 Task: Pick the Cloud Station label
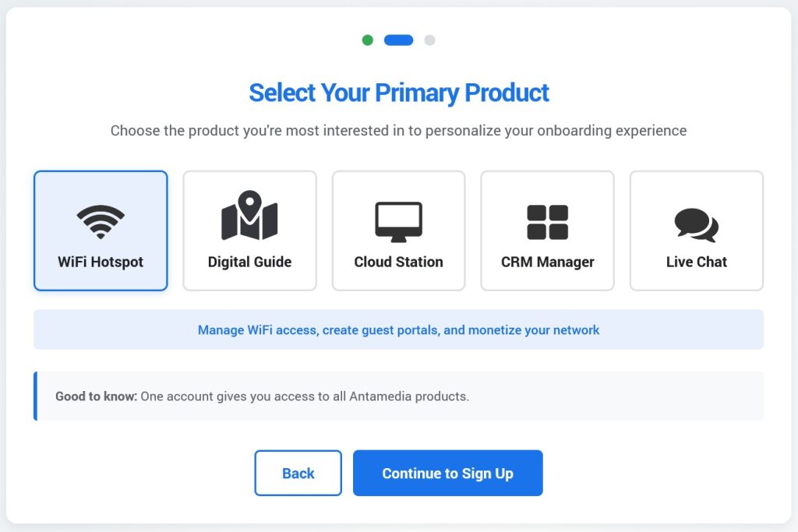[x=398, y=262]
